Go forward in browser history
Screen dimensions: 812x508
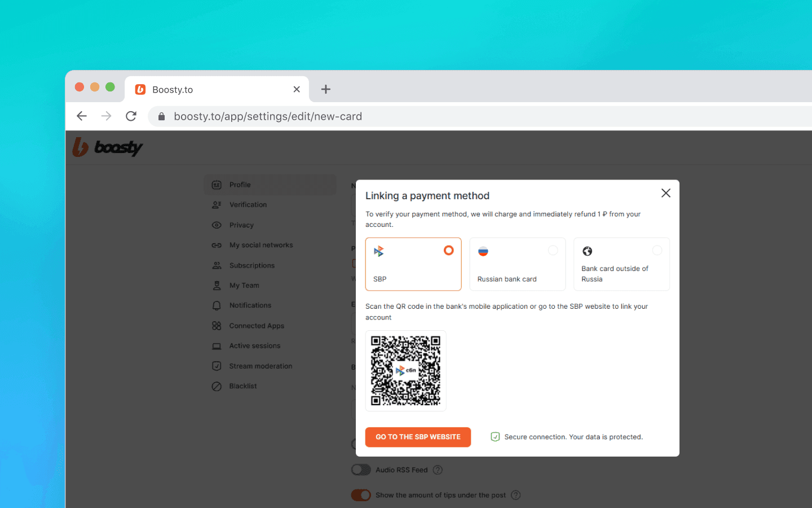pos(106,116)
